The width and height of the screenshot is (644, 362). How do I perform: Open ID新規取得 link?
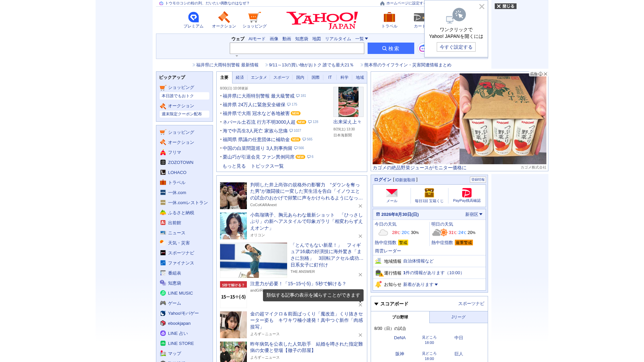[x=405, y=180]
